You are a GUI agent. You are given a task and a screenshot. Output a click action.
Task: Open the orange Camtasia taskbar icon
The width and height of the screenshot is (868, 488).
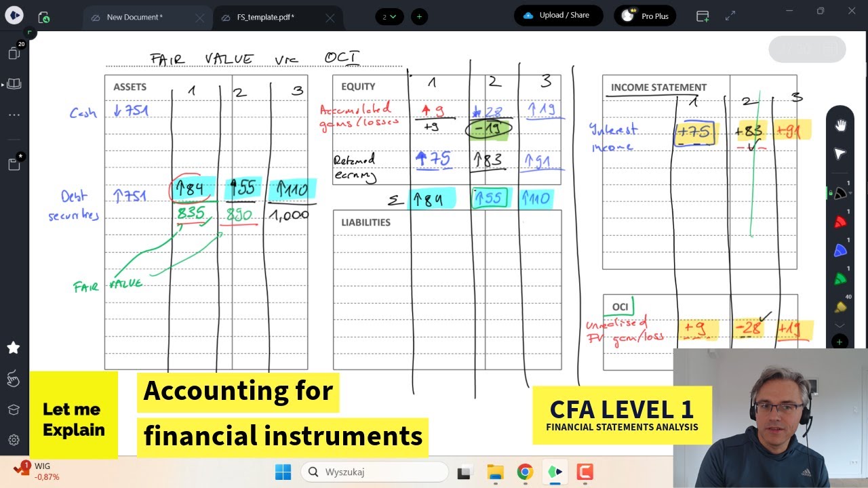[585, 472]
